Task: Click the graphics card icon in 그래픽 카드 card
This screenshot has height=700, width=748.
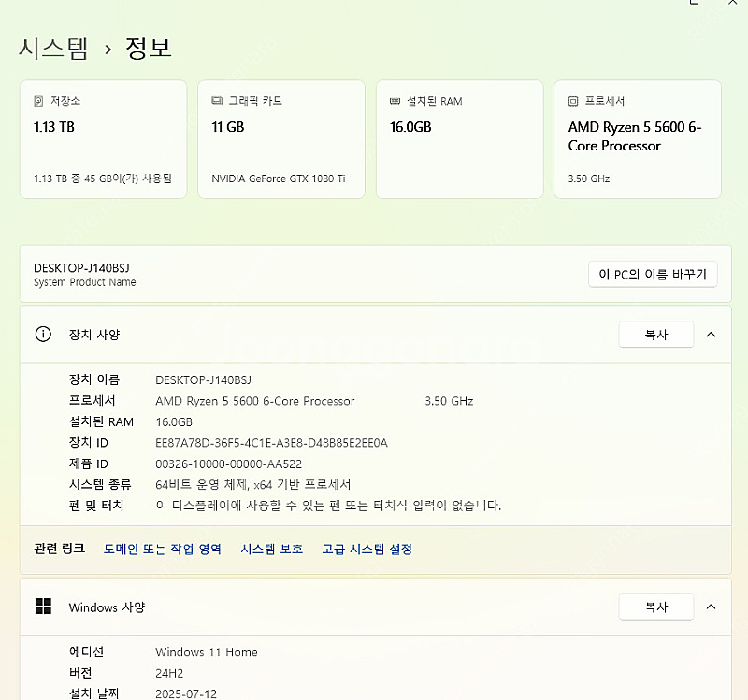Action: pos(217,101)
